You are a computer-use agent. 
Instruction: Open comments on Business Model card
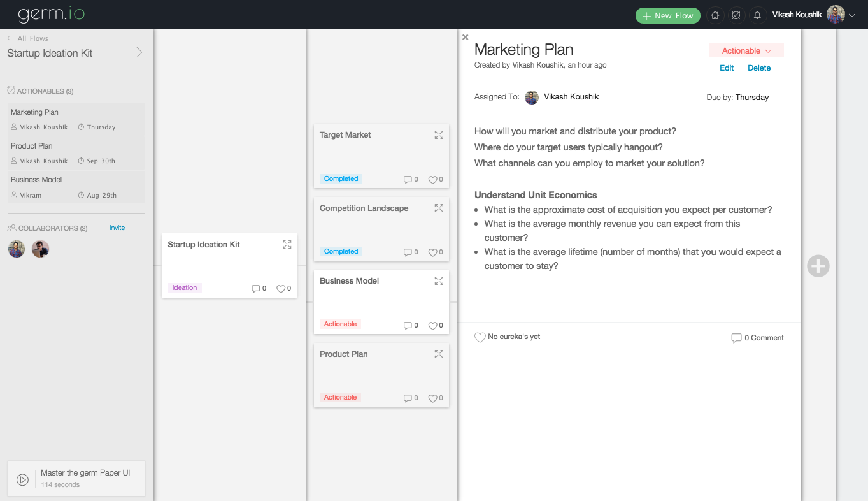(408, 326)
